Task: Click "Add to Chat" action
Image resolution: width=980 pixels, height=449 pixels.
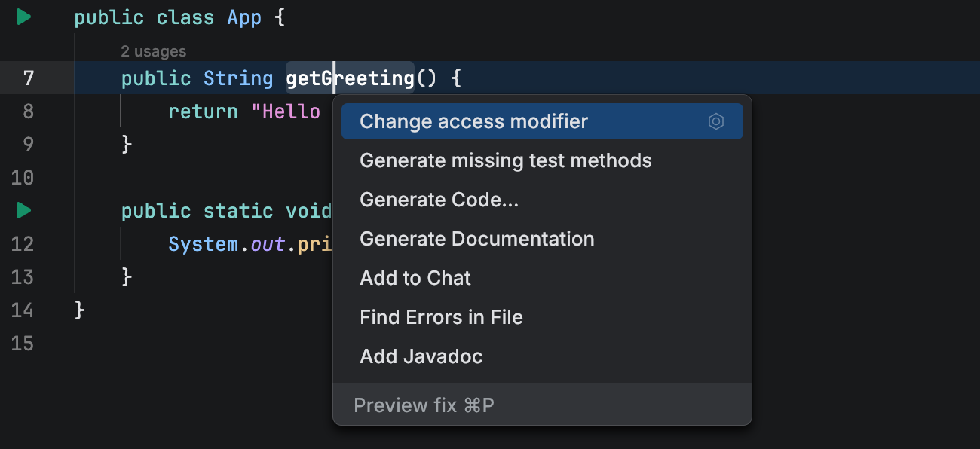Action: pos(415,277)
